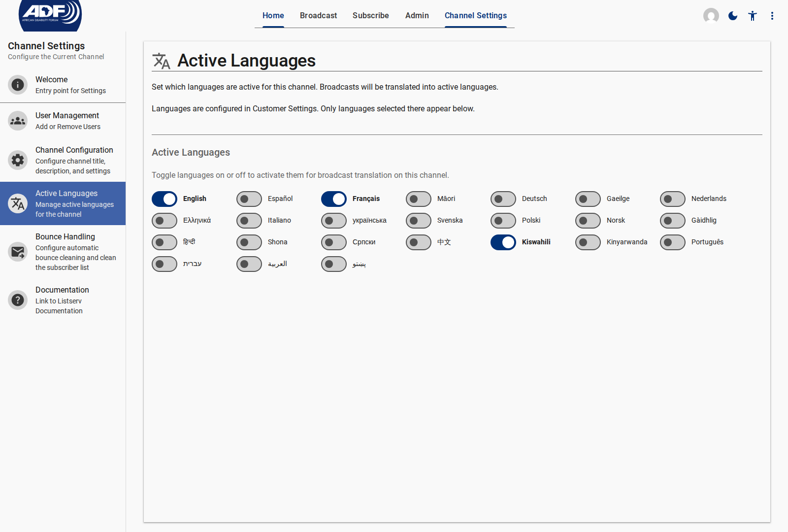
Task: Switch on the Nederlands toggle
Action: click(673, 199)
